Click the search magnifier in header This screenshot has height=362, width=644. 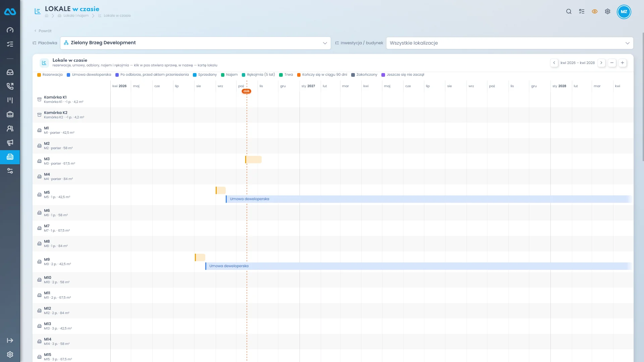point(569,11)
